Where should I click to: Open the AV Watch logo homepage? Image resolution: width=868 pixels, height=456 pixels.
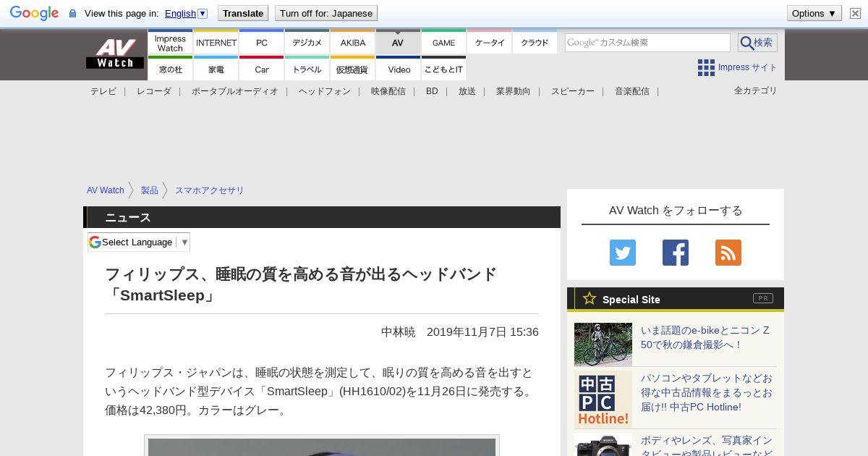[115, 54]
